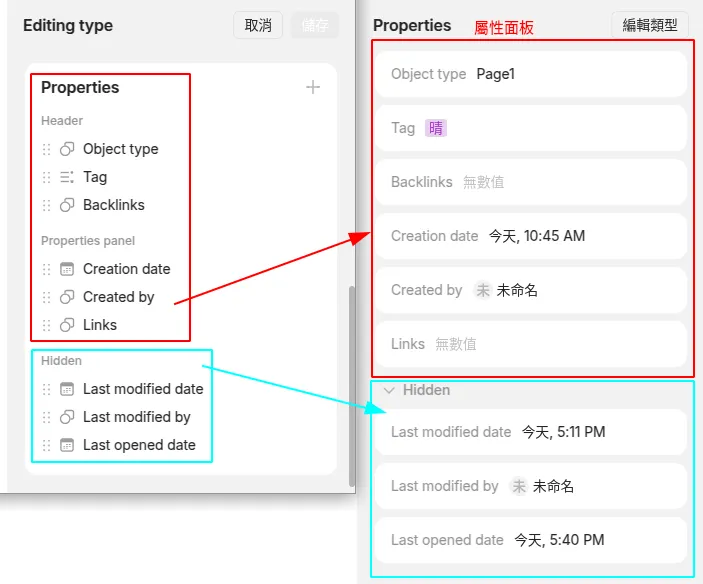Click the Object type label in Properties panel
The height and width of the screenshot is (584, 703).
tap(428, 74)
